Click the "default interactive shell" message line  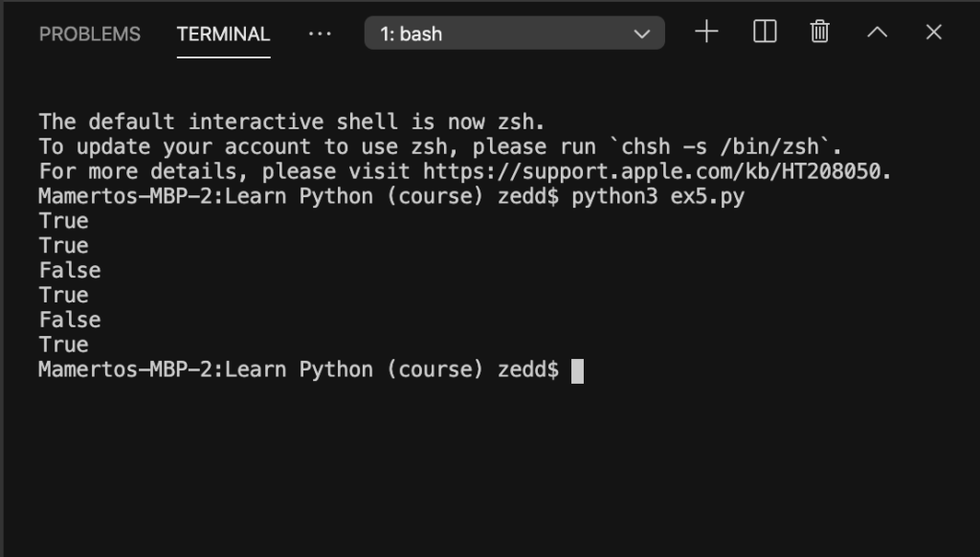[292, 122]
